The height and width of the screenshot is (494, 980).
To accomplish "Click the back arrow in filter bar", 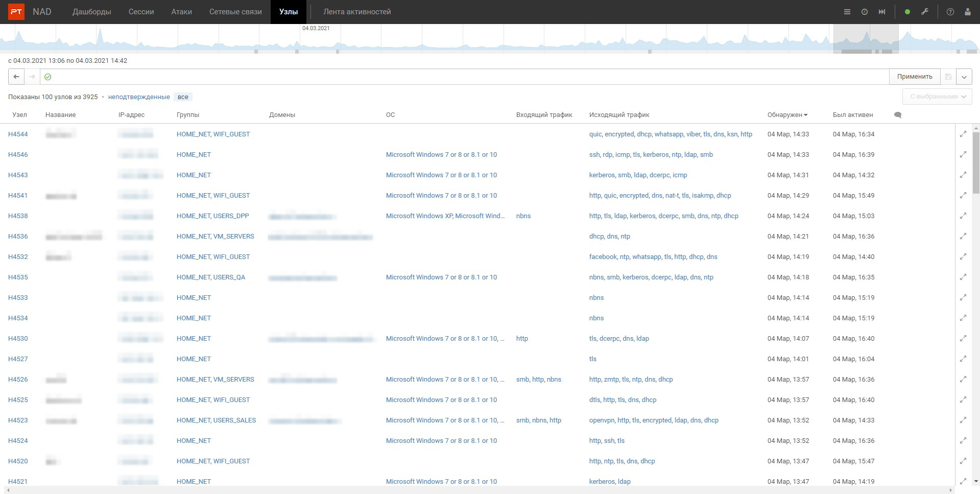I will [x=16, y=77].
